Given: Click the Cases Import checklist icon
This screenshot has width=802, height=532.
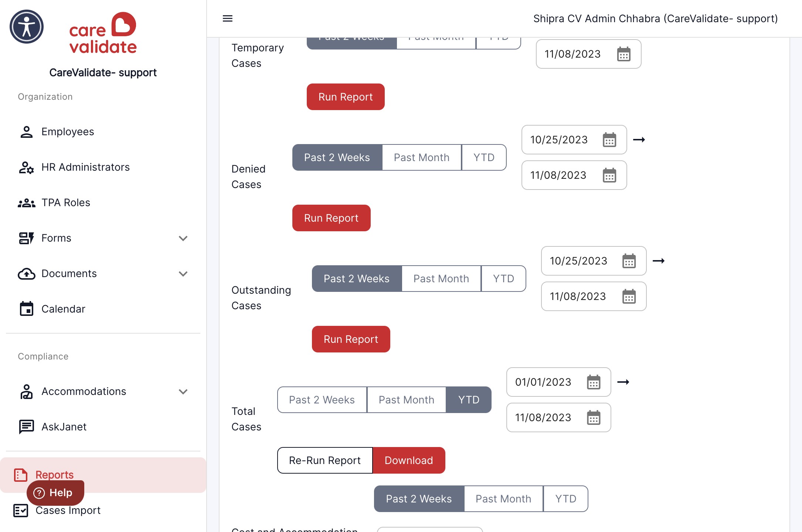Looking at the screenshot, I should point(21,511).
